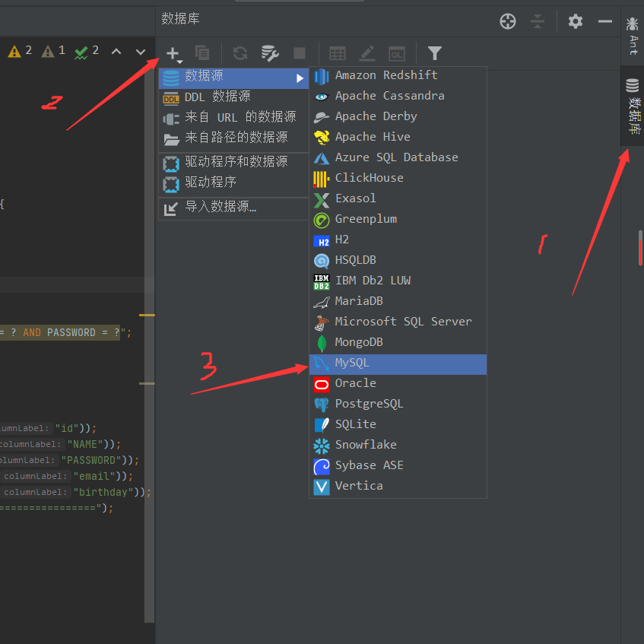Viewport: 644px width, 644px height.
Task: Choose ClickHouse data source
Action: pos(398,179)
